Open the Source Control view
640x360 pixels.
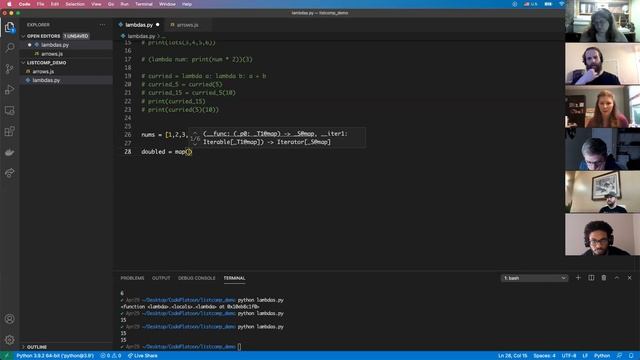coord(9,69)
